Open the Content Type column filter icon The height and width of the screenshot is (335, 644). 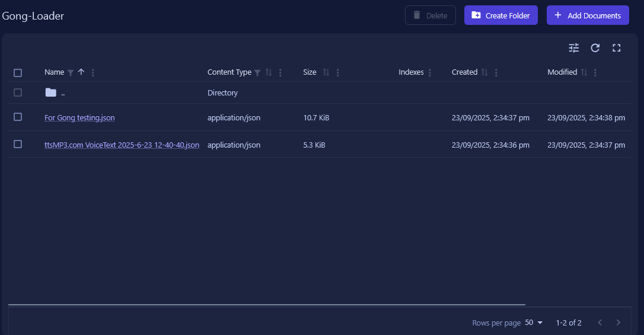(x=257, y=72)
